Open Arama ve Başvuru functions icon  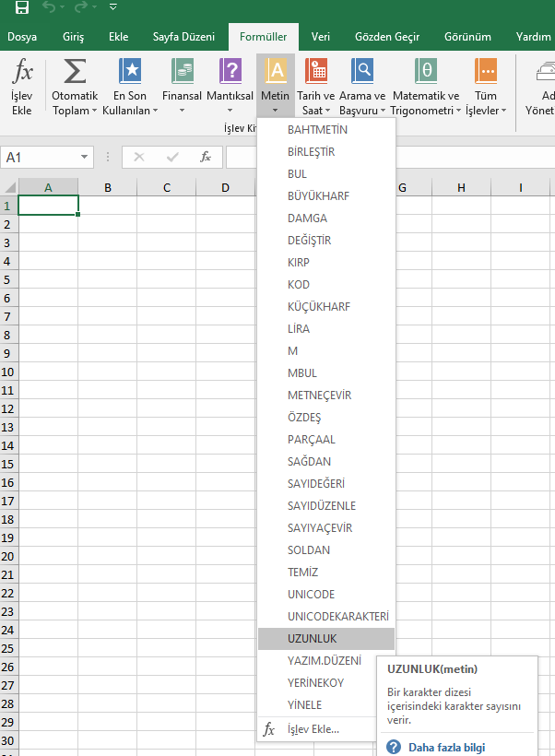[362, 72]
